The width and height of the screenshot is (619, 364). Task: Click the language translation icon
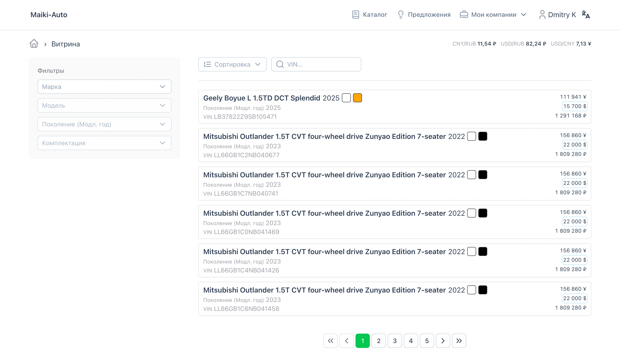(x=586, y=15)
